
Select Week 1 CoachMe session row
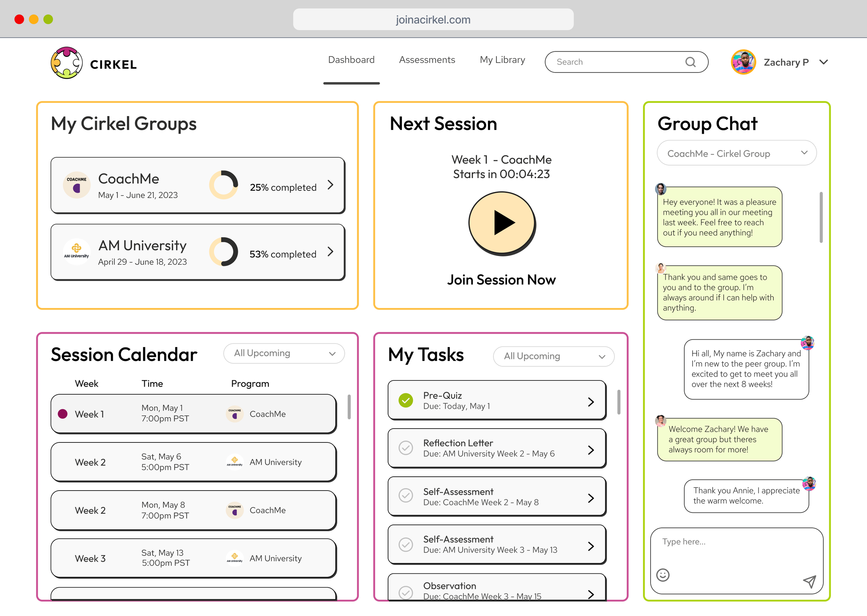coord(194,414)
